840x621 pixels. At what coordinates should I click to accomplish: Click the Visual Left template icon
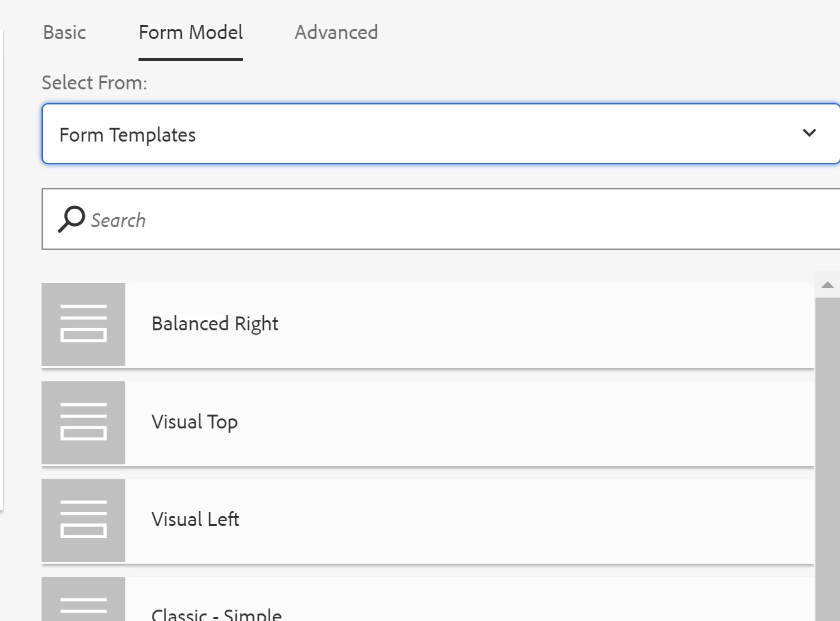84,520
